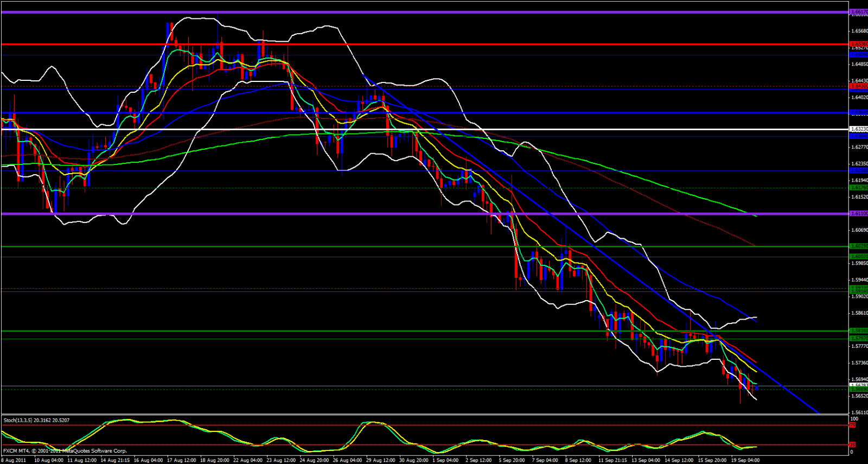Select the purple 1.6110 price level tag
Viewport: 868px width, 464px height.
coord(858,214)
